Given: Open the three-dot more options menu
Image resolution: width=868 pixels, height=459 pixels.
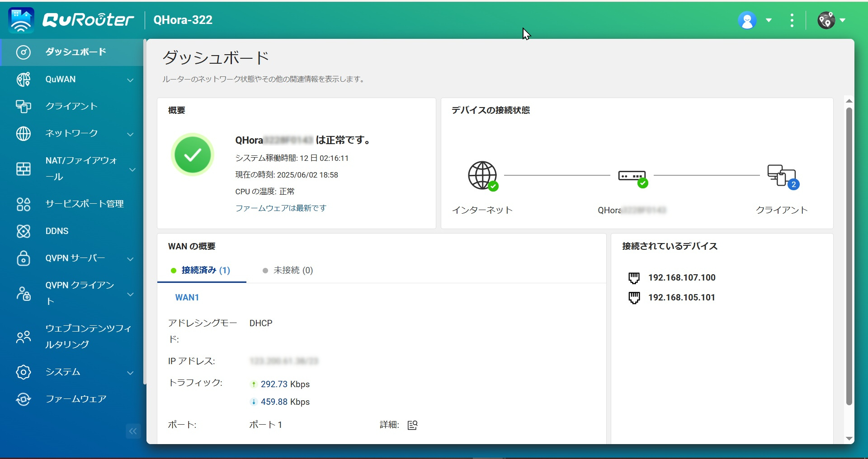Looking at the screenshot, I should pos(792,20).
